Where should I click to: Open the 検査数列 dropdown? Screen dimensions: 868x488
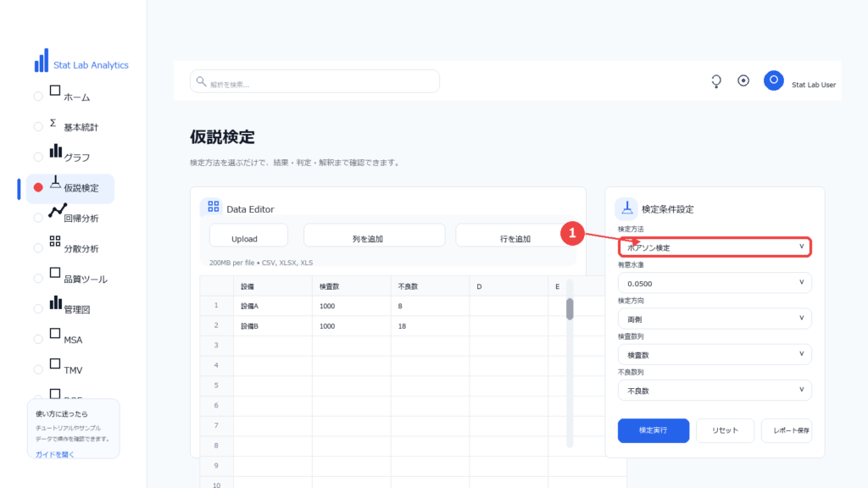tap(715, 354)
